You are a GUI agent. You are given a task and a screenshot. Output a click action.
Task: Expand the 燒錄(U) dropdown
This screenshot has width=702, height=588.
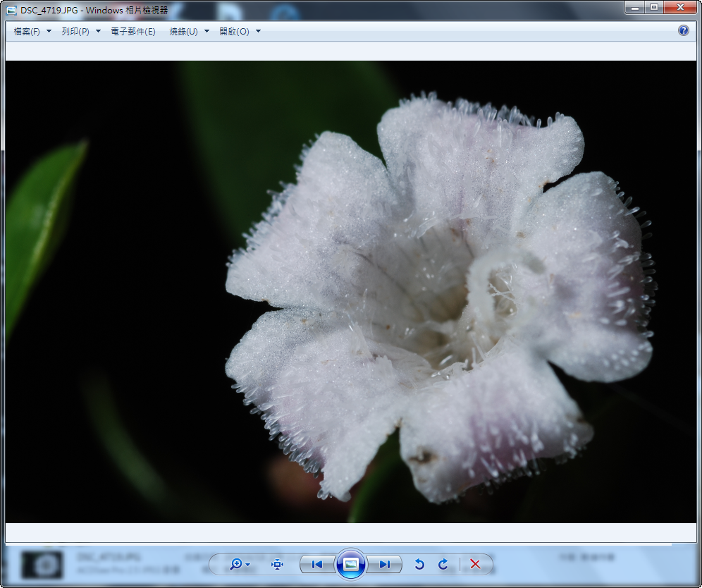[x=189, y=32]
